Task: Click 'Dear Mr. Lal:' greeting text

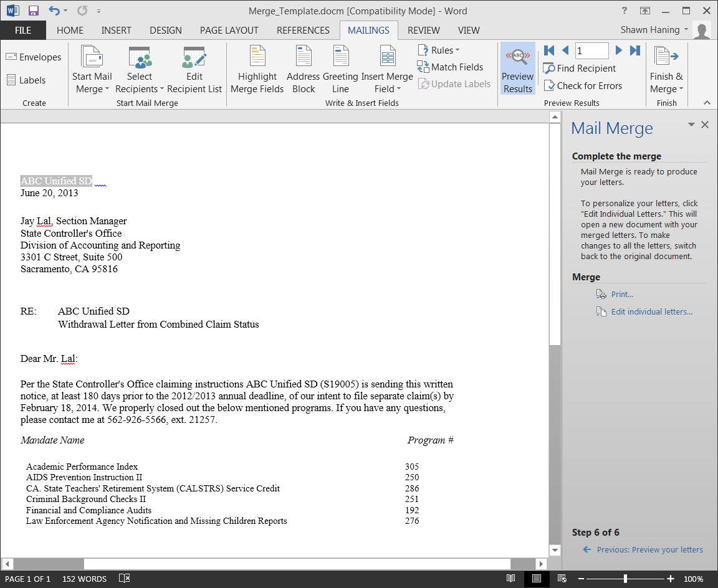Action: pos(49,358)
